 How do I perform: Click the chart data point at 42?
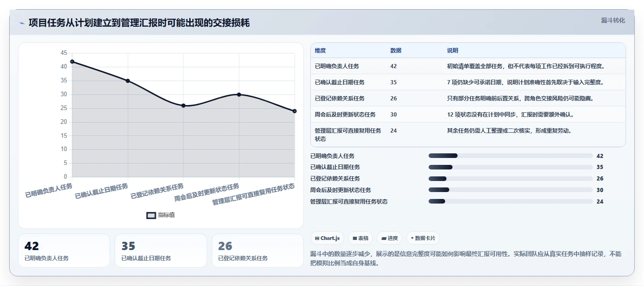coord(72,62)
